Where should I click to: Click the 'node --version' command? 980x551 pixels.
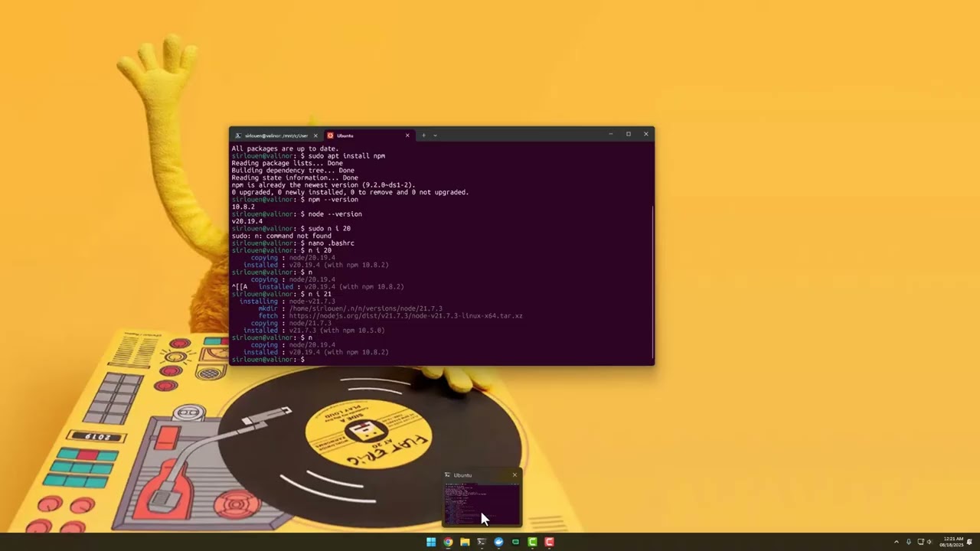click(335, 214)
